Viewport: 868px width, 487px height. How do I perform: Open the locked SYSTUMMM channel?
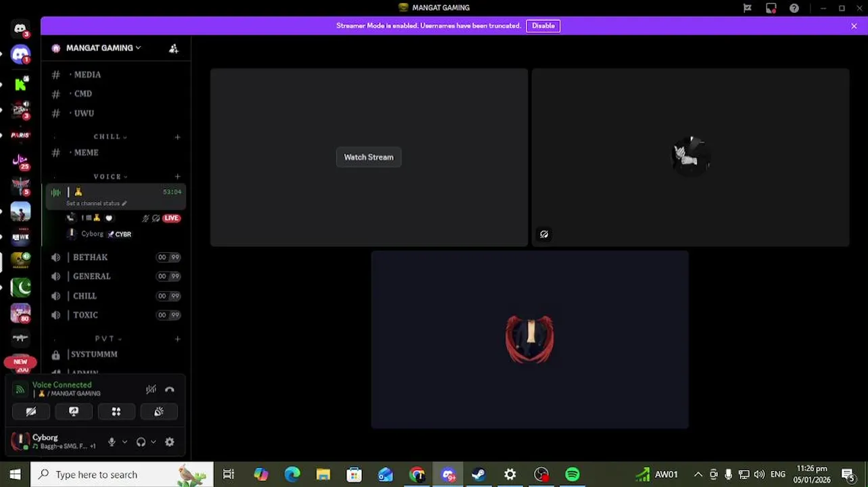pos(115,354)
